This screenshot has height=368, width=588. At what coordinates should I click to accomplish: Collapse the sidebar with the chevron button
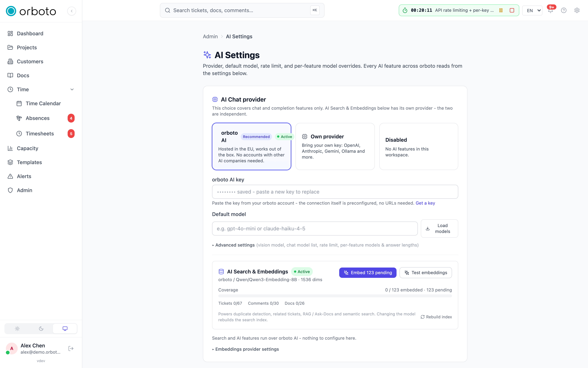(71, 11)
